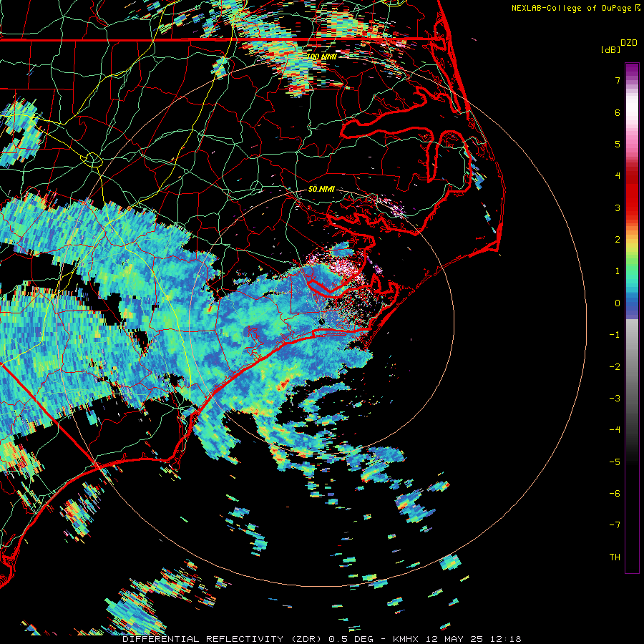Click the -3 value on the dB scale
This screenshot has width=644, height=644.
pyautogui.click(x=615, y=399)
